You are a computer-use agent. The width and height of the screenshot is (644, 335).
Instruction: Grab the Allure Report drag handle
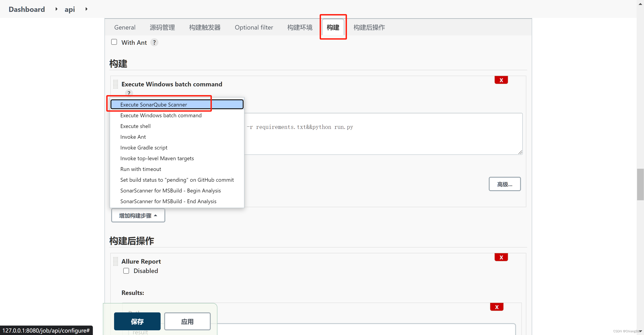click(115, 261)
